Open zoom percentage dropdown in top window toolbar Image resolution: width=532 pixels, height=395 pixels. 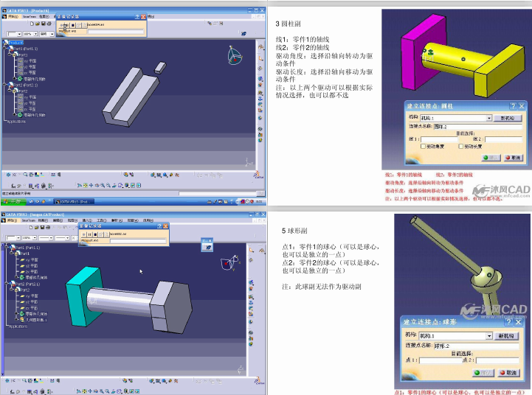click(x=35, y=34)
